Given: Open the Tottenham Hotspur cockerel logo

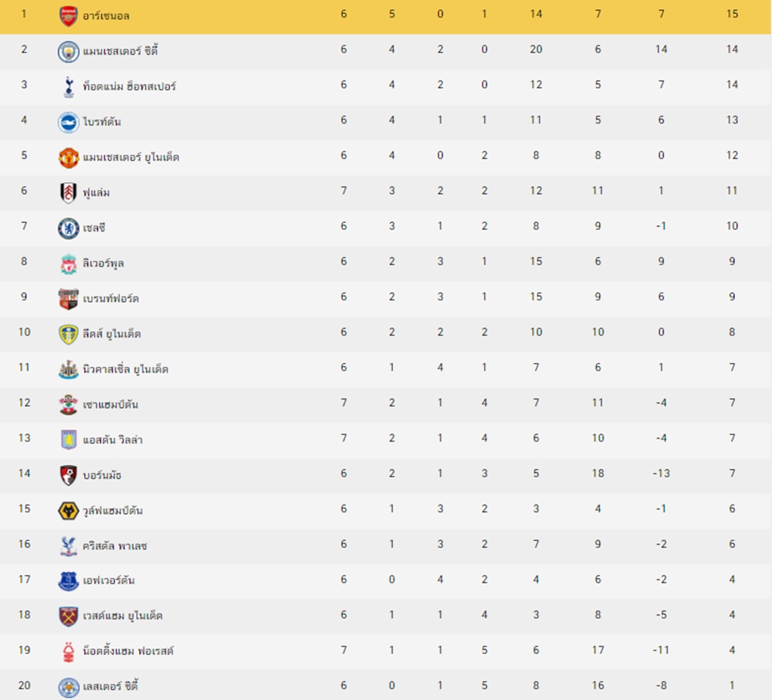Looking at the screenshot, I should 69,86.
